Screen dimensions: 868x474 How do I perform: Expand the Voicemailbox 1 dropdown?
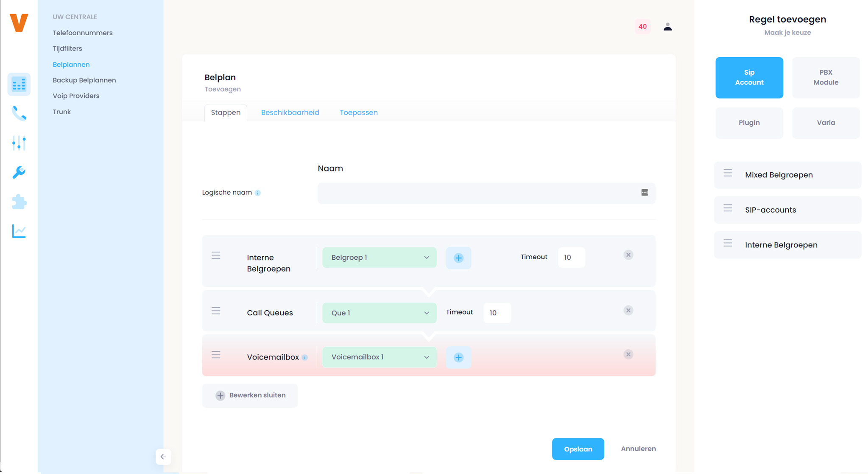coord(379,357)
